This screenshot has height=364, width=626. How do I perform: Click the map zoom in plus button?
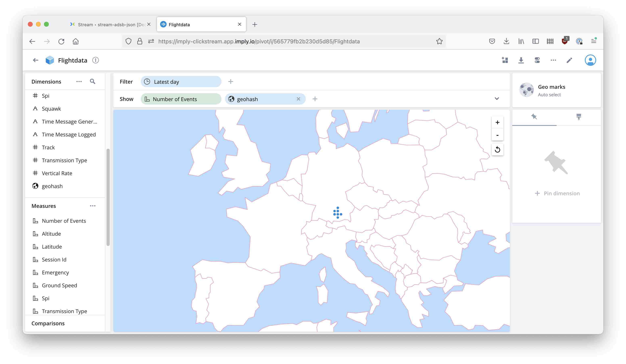click(497, 122)
